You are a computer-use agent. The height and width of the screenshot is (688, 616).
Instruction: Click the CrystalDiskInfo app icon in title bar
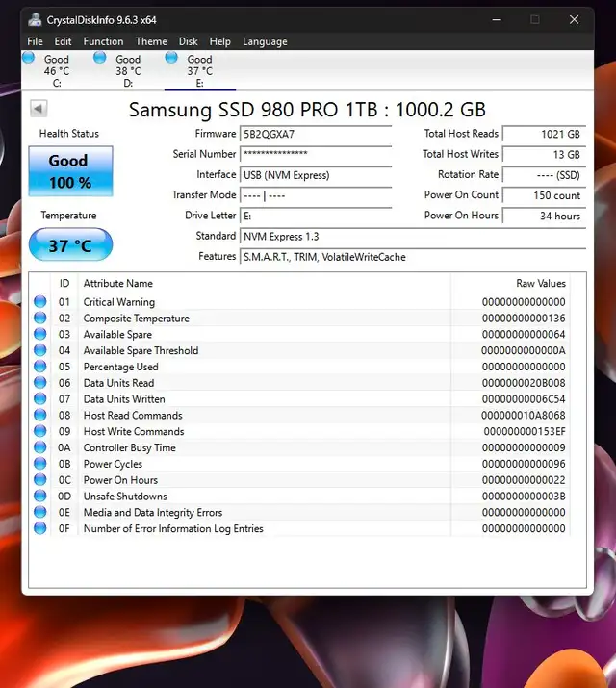click(35, 20)
